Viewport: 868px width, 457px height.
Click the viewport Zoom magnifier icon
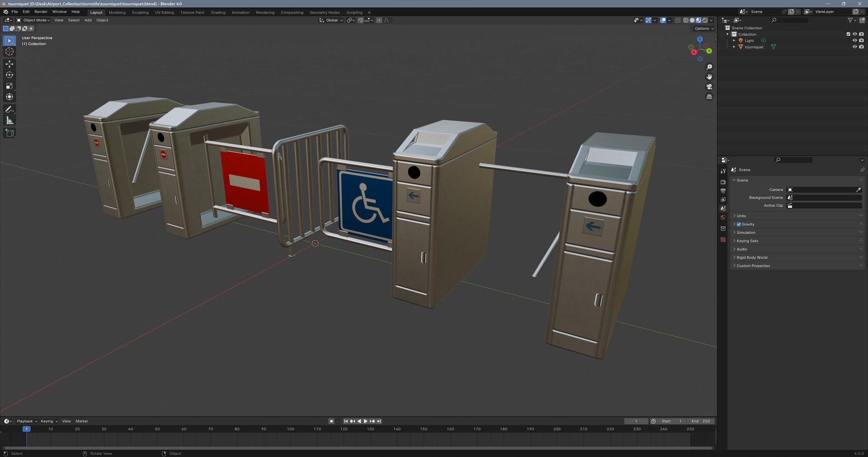coord(709,67)
